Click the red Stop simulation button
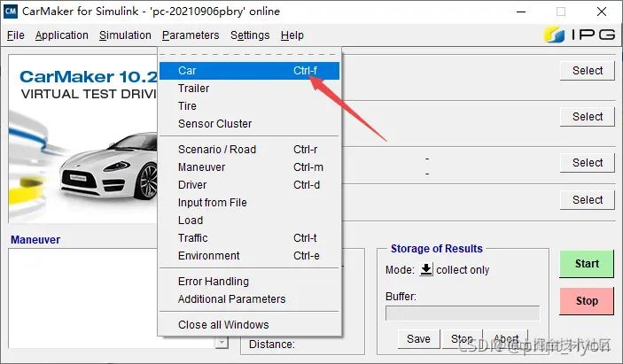The height and width of the screenshot is (364, 623). click(587, 301)
